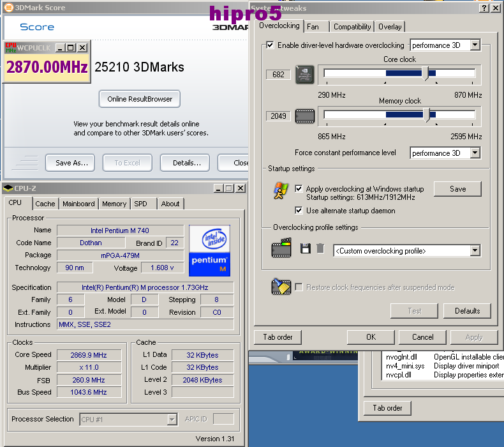Viewport: 504px width, 447px height.
Task: Delete overclocking profile with trash icon
Action: [x=320, y=248]
